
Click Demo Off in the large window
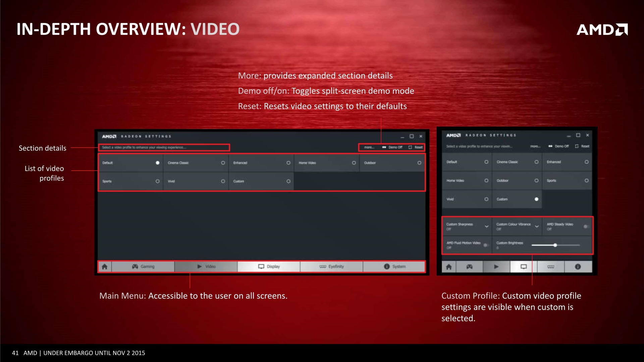click(x=392, y=147)
